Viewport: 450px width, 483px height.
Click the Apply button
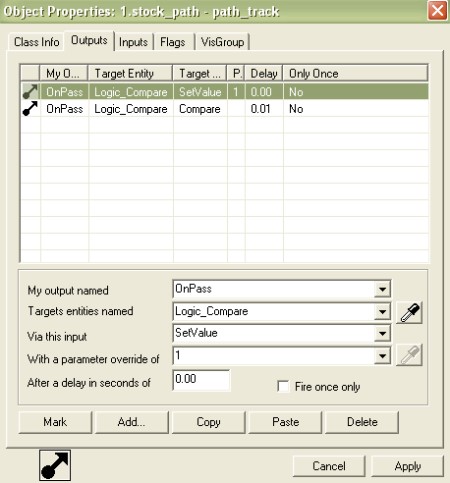point(407,466)
